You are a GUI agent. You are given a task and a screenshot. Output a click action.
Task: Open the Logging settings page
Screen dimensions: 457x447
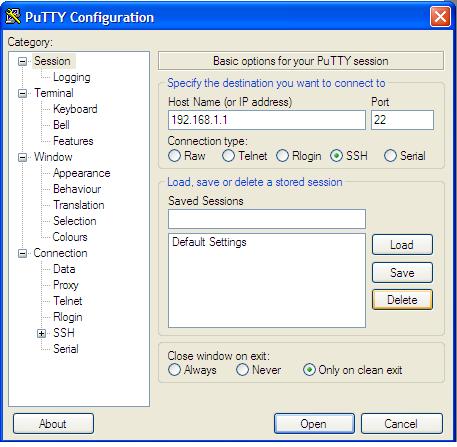point(72,77)
